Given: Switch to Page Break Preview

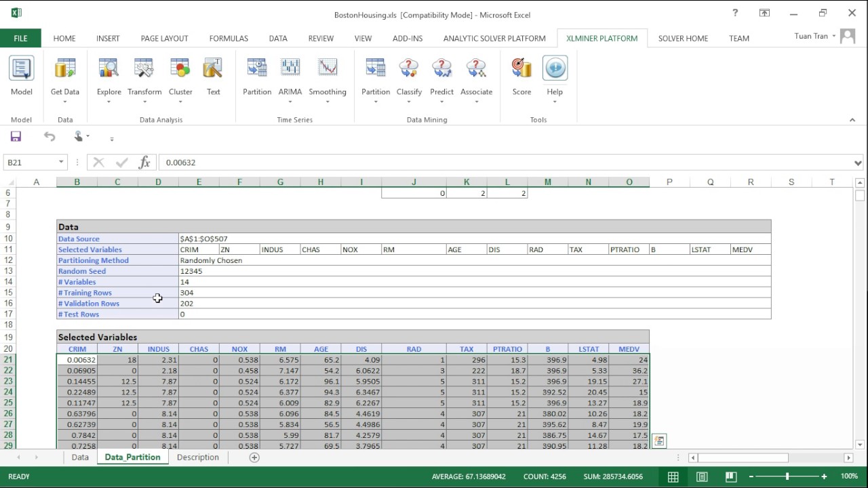Looking at the screenshot, I should coord(730,476).
